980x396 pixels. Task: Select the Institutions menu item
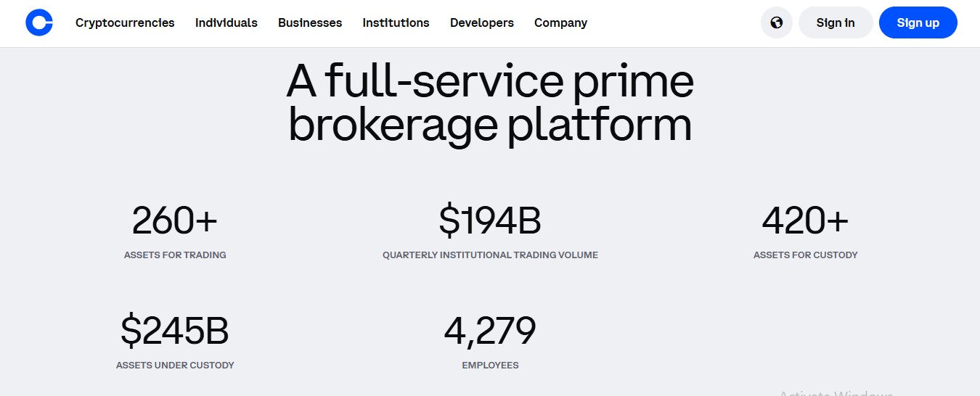coord(396,22)
